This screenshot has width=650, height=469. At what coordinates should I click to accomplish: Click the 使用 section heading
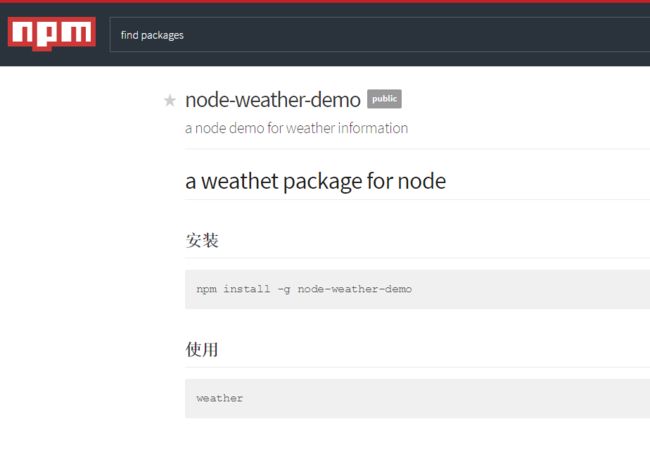point(201,350)
